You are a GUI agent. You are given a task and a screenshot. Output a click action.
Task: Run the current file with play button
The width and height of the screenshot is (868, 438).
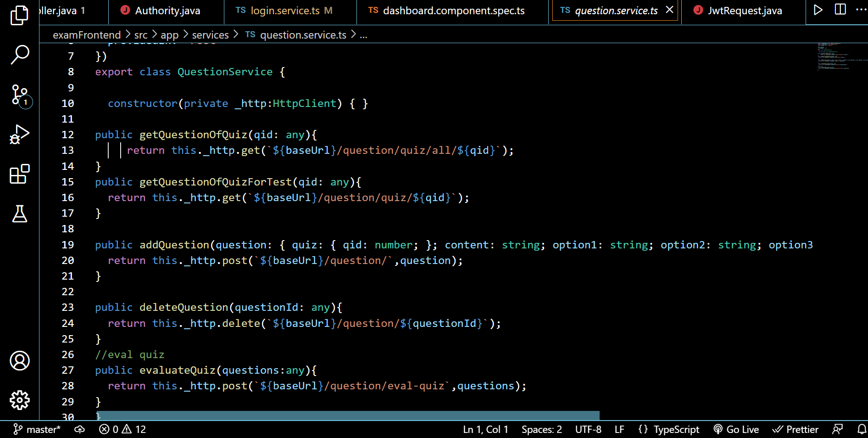click(818, 10)
